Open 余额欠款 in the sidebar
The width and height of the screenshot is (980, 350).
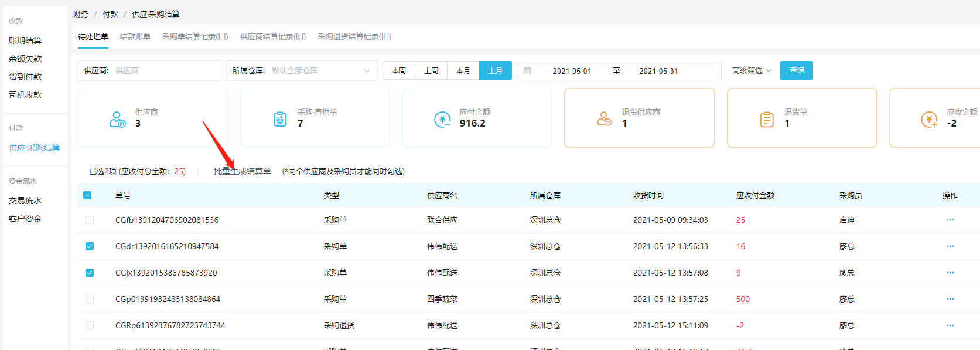[25, 59]
